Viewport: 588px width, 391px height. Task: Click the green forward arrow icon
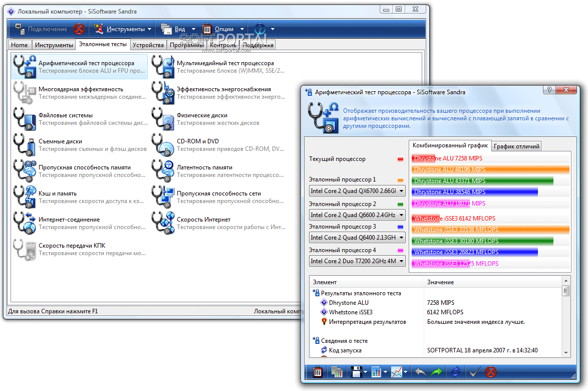click(437, 372)
